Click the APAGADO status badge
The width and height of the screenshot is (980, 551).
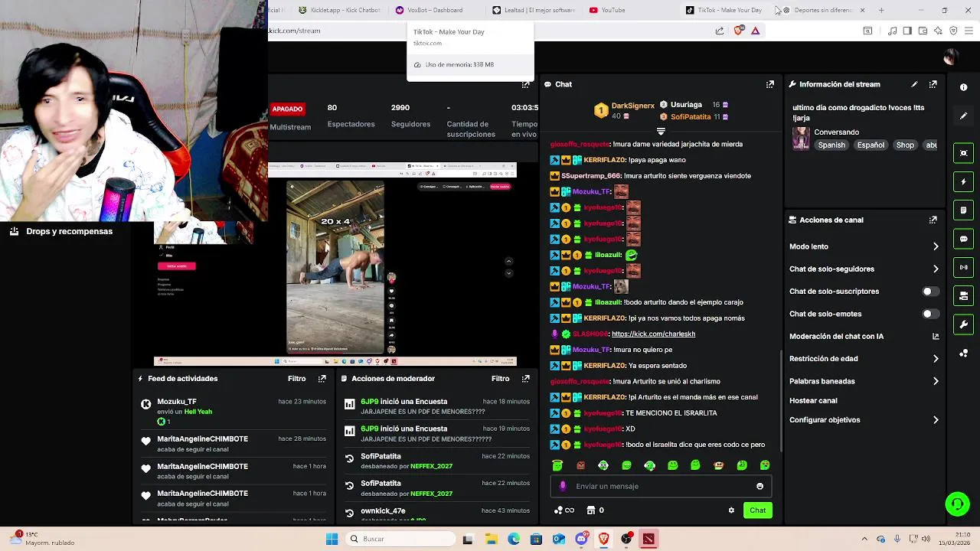pyautogui.click(x=287, y=109)
